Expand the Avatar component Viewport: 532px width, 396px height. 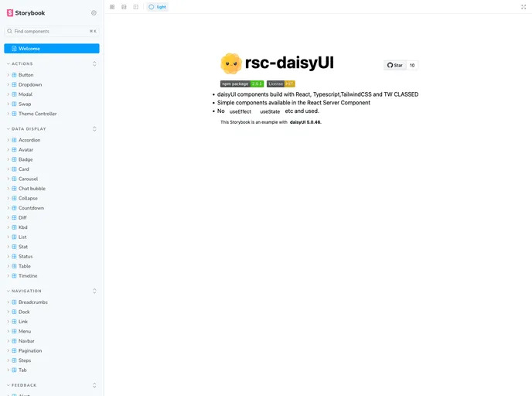click(x=52, y=149)
